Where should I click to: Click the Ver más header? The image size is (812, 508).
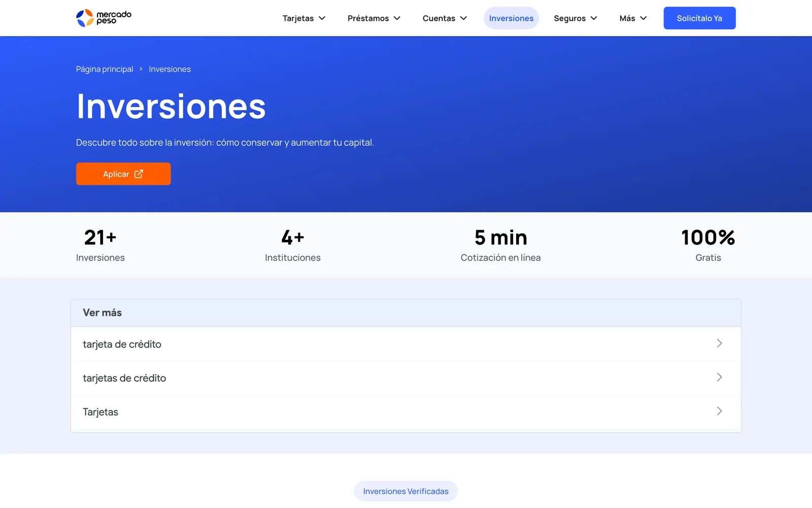click(x=406, y=313)
